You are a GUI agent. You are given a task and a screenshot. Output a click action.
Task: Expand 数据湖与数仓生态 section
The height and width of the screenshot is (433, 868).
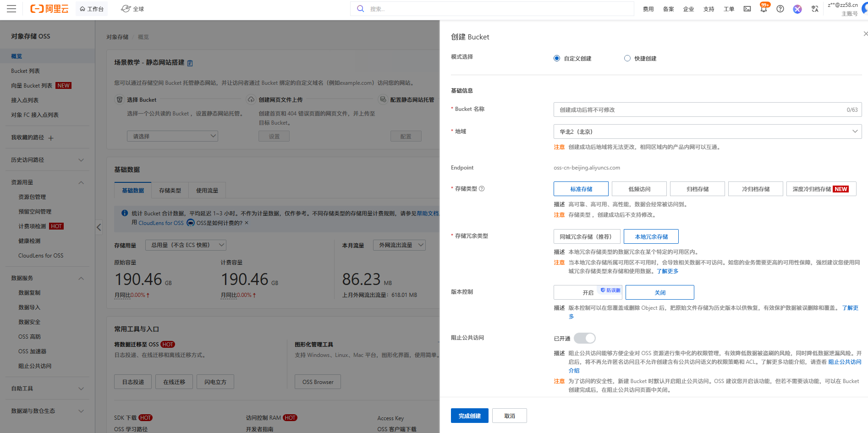pos(47,411)
